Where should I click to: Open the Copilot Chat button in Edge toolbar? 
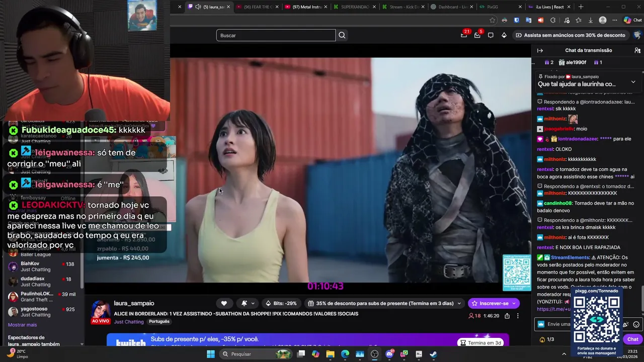point(632,20)
